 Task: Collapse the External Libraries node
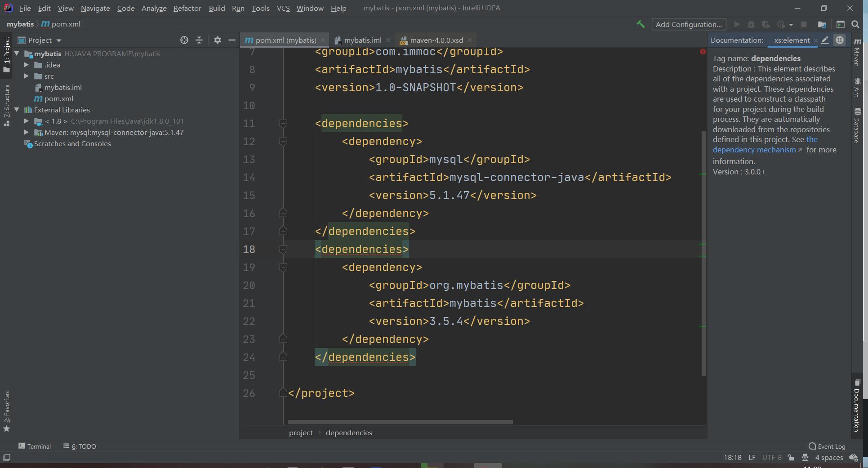tap(17, 110)
